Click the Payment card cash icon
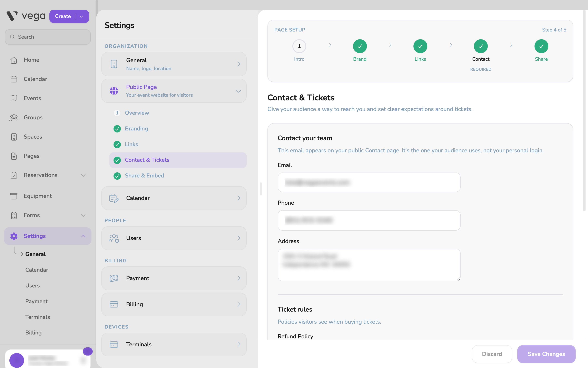The height and width of the screenshot is (368, 588). 114,278
